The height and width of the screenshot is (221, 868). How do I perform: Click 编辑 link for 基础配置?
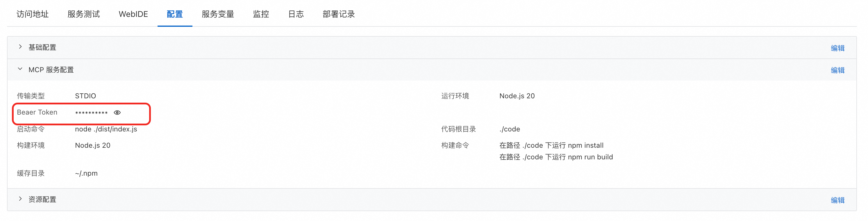(x=837, y=48)
